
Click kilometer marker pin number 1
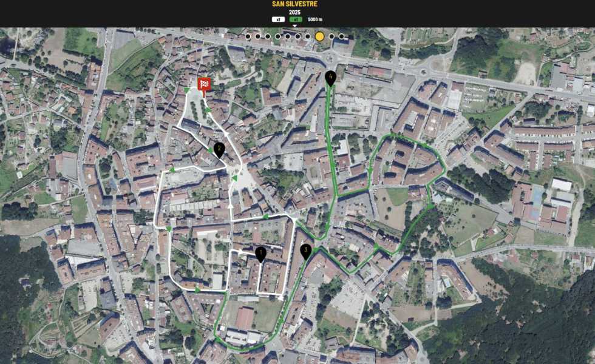pos(260,254)
